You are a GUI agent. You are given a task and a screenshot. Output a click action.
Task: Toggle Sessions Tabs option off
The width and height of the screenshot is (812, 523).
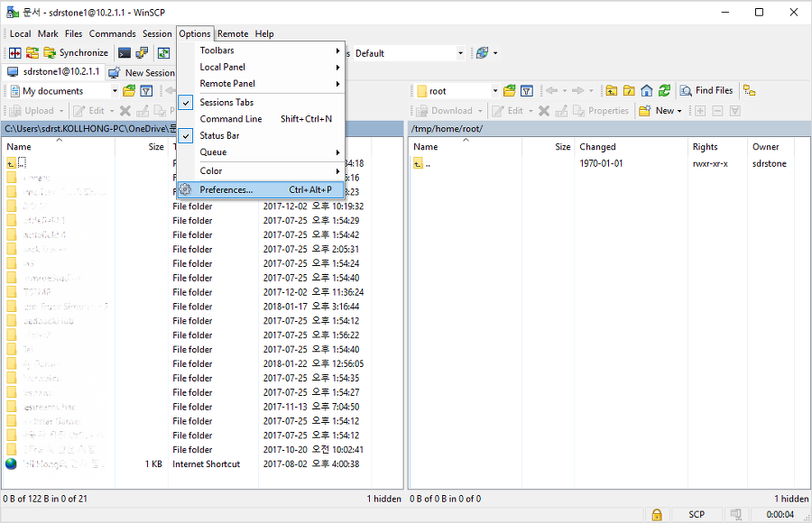(226, 103)
